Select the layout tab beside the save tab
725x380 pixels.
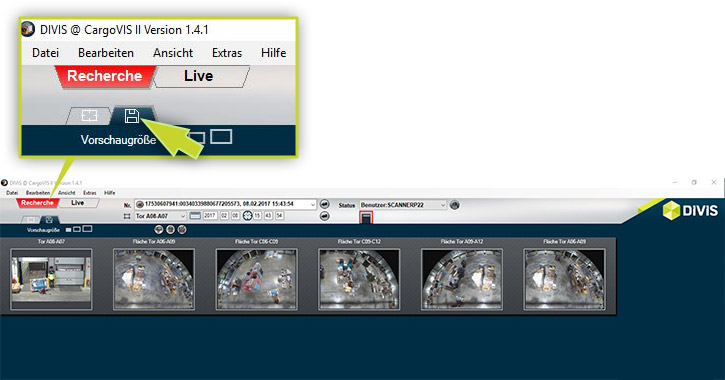tap(31, 220)
